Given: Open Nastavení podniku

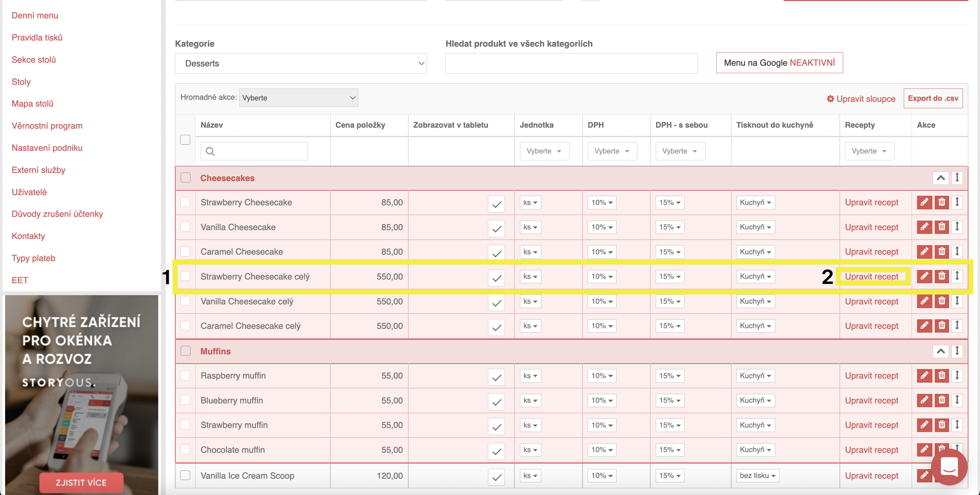Looking at the screenshot, I should (47, 148).
